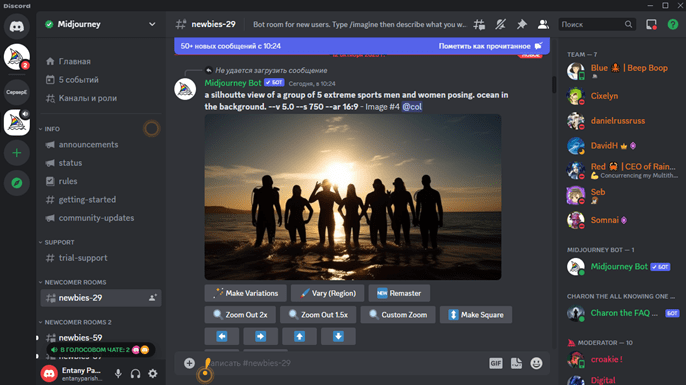The width and height of the screenshot is (686, 385).
Task: Open Midjourney server with notification badge
Action: 17,57
